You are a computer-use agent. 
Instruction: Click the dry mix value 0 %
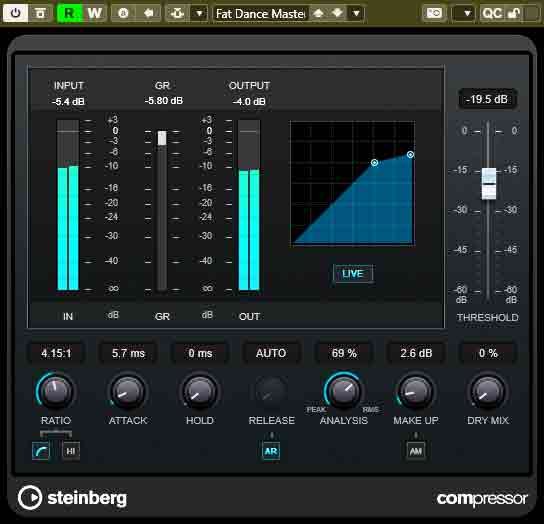coord(488,353)
